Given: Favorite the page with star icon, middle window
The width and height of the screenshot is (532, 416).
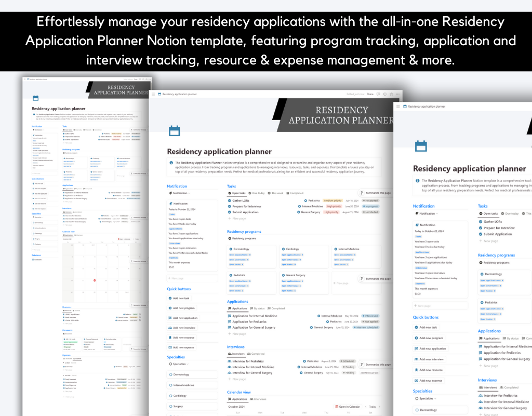Looking at the screenshot, I should click(x=391, y=94).
